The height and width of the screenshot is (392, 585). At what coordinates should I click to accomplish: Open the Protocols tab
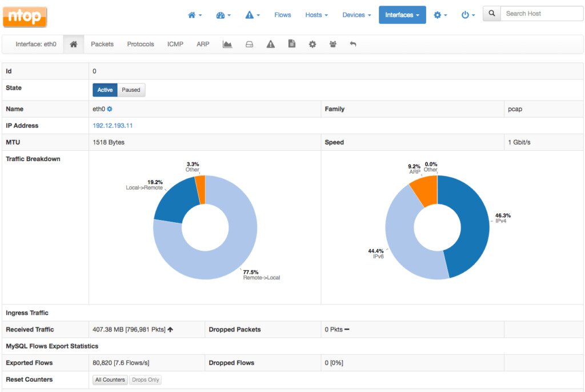click(140, 44)
